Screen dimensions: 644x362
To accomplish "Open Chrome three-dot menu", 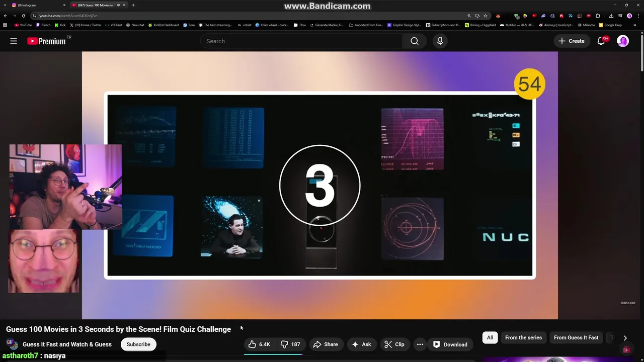I will point(638,16).
